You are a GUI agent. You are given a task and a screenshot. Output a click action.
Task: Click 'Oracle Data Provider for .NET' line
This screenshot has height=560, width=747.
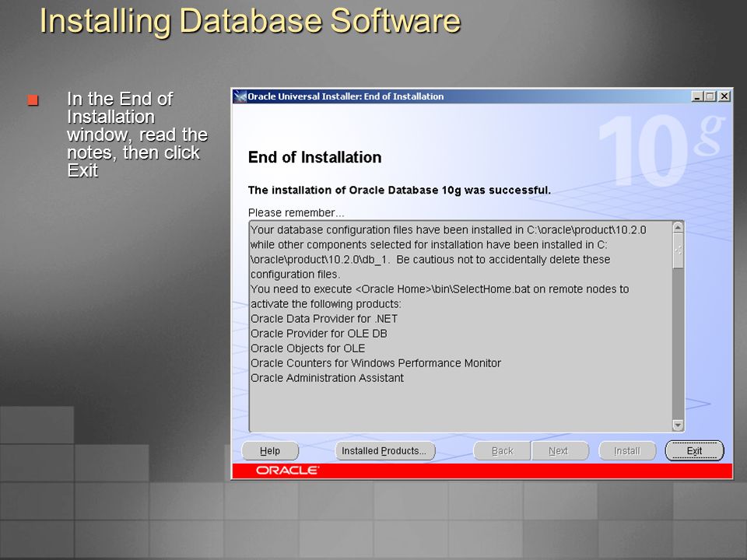tap(324, 319)
